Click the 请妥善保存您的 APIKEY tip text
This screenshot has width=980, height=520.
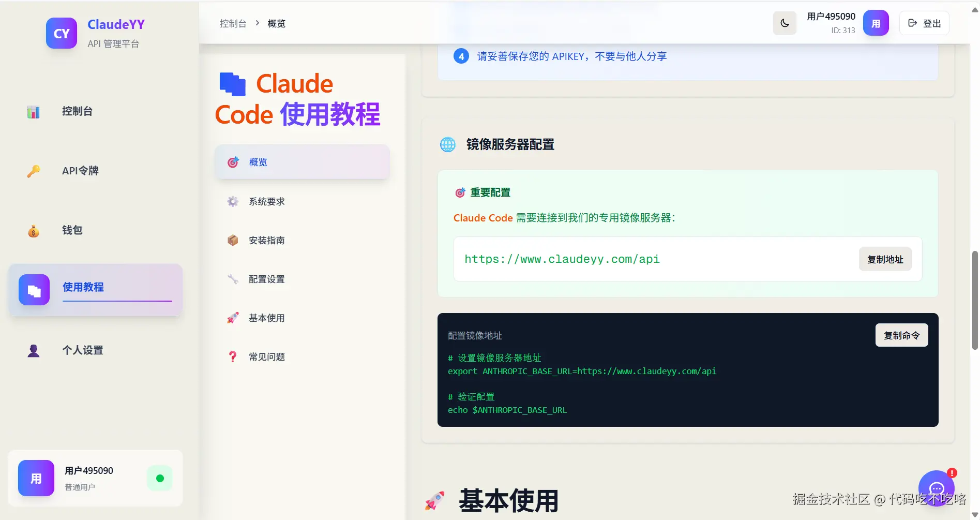pyautogui.click(x=572, y=56)
